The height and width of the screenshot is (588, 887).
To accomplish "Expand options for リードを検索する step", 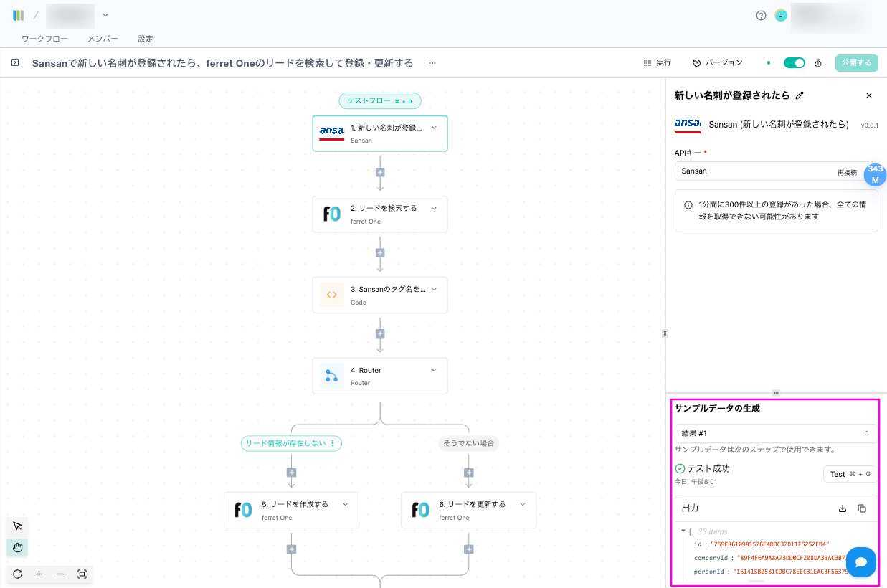I will pyautogui.click(x=434, y=208).
